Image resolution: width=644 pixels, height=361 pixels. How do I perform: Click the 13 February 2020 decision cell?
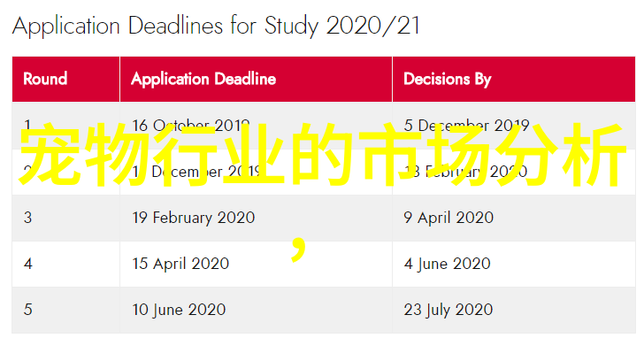tap(514, 172)
